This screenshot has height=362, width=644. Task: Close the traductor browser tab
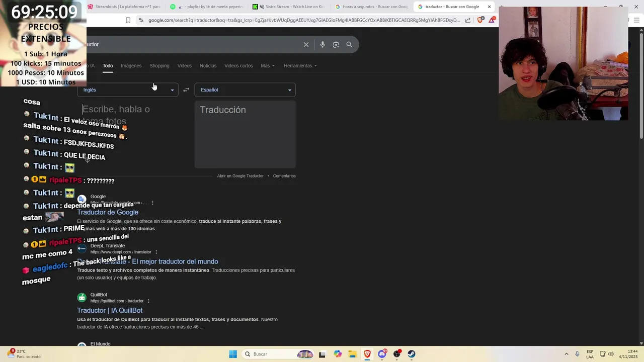click(x=489, y=7)
